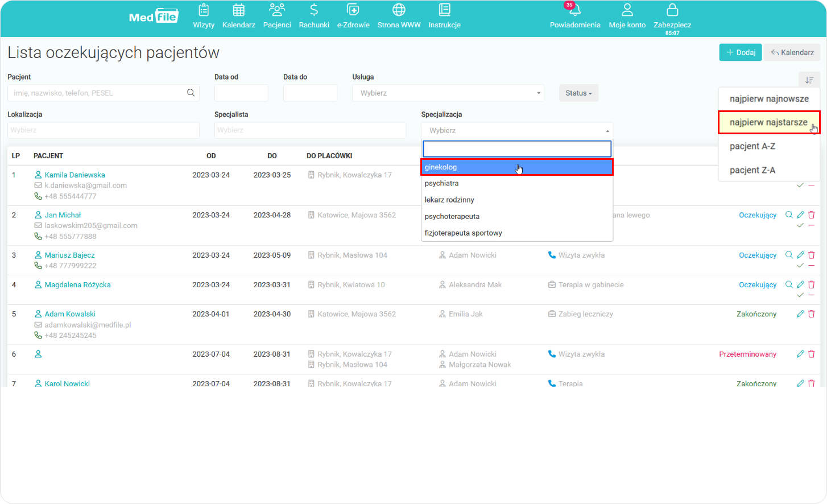
Task: Open patient Adam Kowalski link
Action: coord(70,314)
